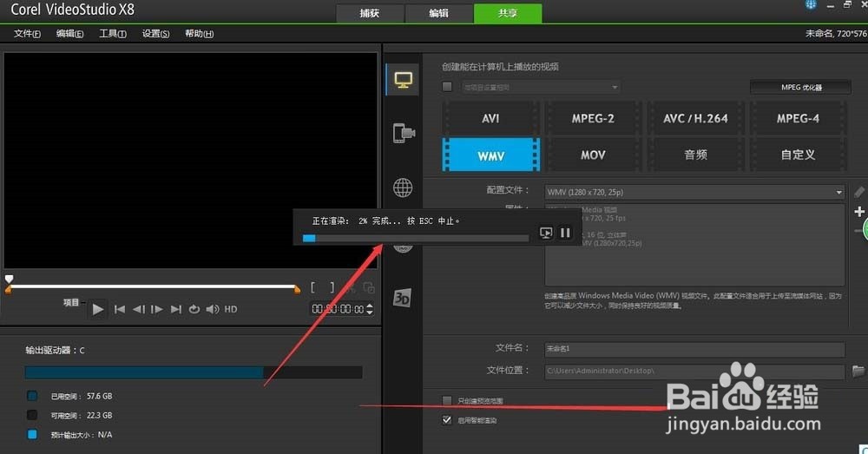This screenshot has width=868, height=454.
Task: Click the orange trim marker at bar start
Action: 9,289
